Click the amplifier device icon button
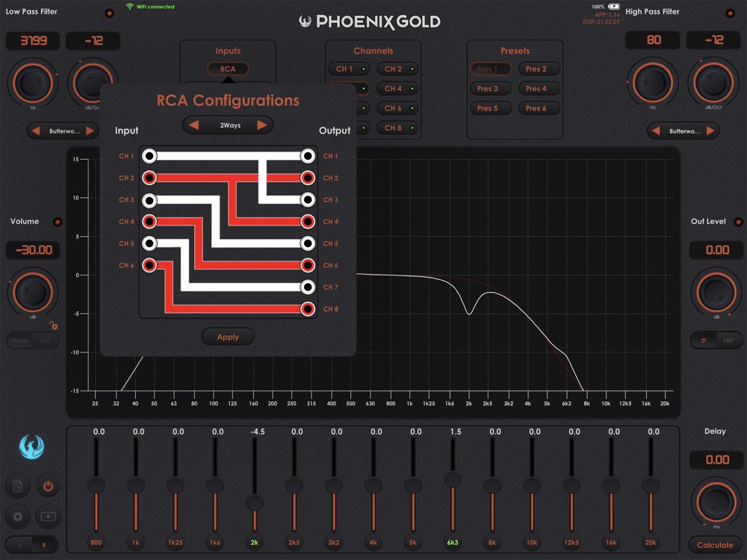This screenshot has height=560, width=747. [48, 517]
